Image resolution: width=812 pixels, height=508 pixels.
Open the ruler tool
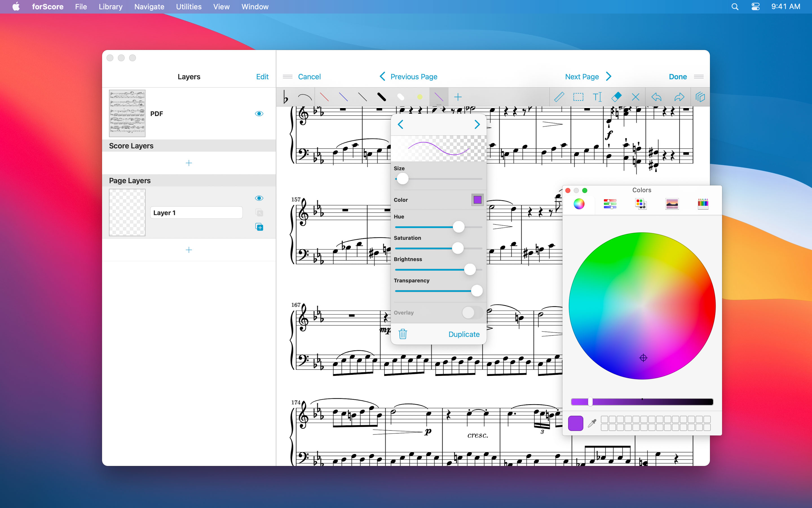pos(559,97)
